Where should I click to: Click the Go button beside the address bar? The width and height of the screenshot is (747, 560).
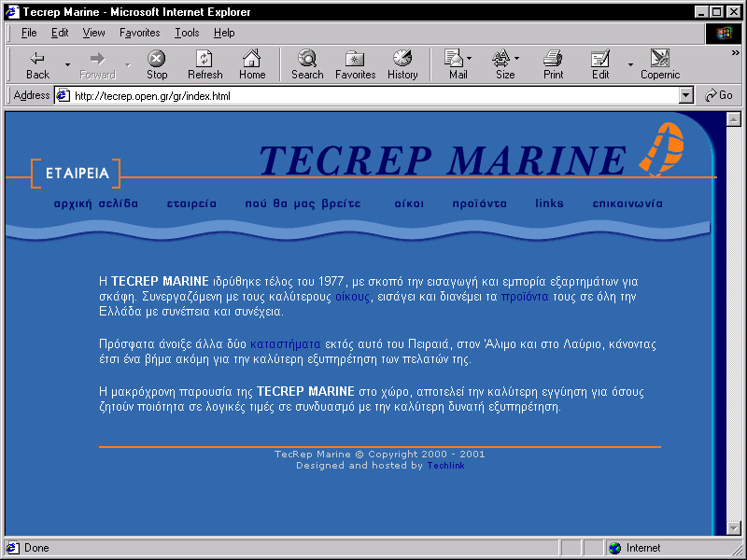click(719, 95)
